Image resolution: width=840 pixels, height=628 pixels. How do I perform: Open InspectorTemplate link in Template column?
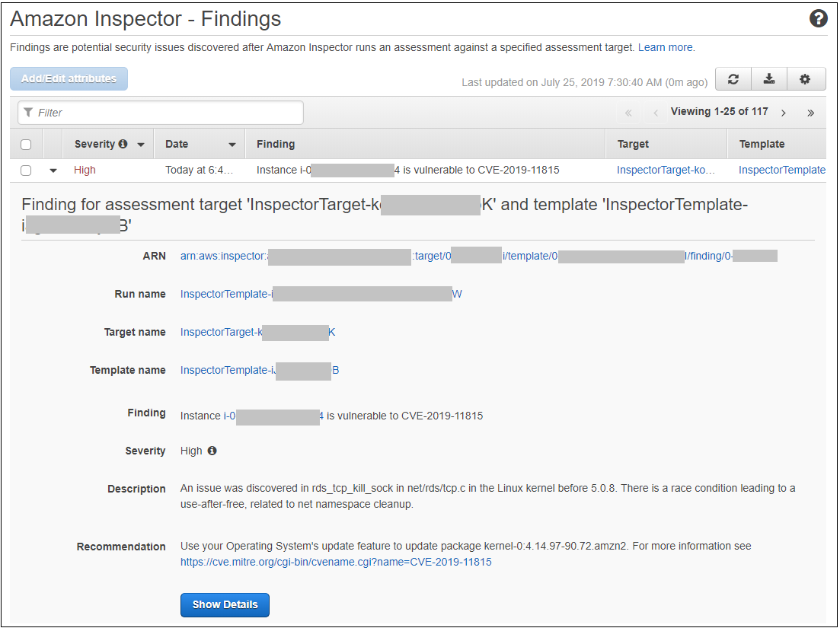781,170
